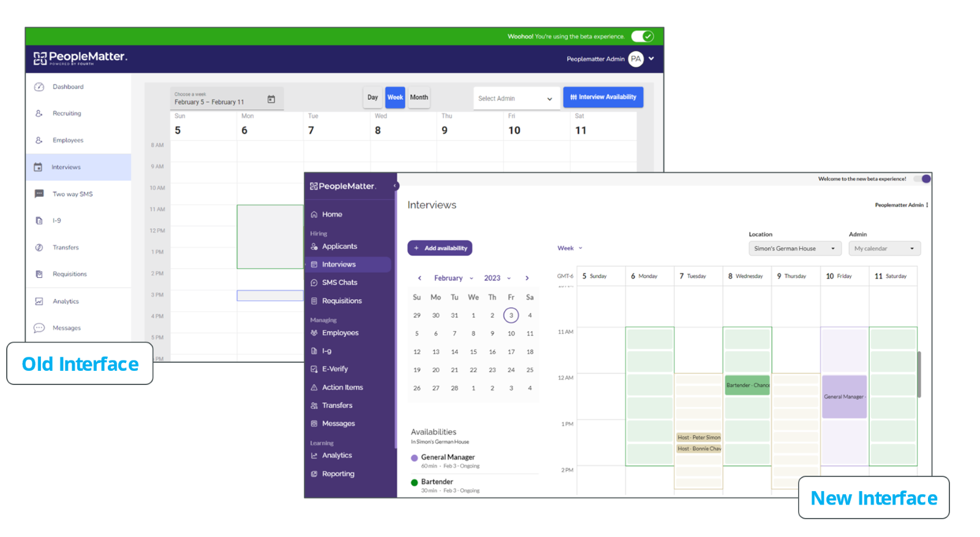Select February 15 in the mini calendar
The height and width of the screenshot is (537, 980).
473,352
